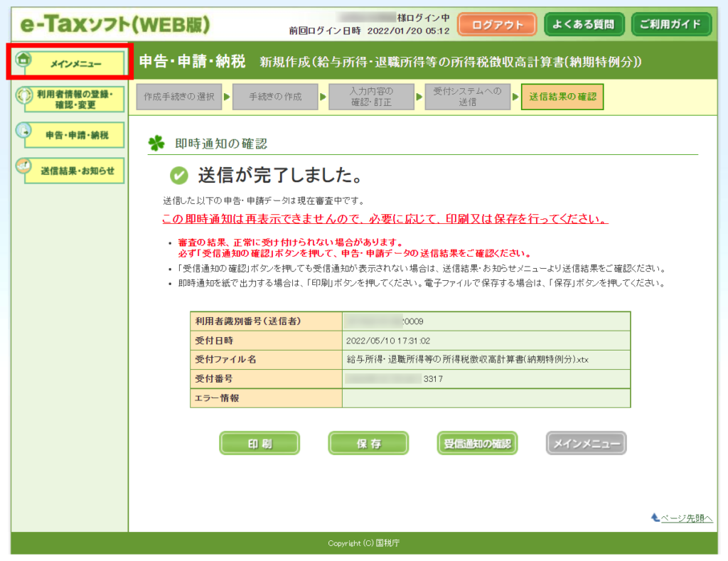The image size is (728, 561).
Task: Click the green checkmark next to 送信が完了しました
Action: click(x=179, y=175)
